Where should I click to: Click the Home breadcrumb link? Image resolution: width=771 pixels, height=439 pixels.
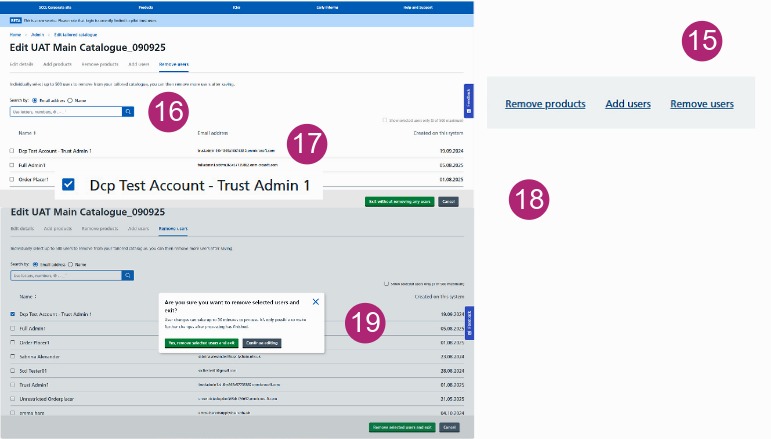pyautogui.click(x=15, y=35)
